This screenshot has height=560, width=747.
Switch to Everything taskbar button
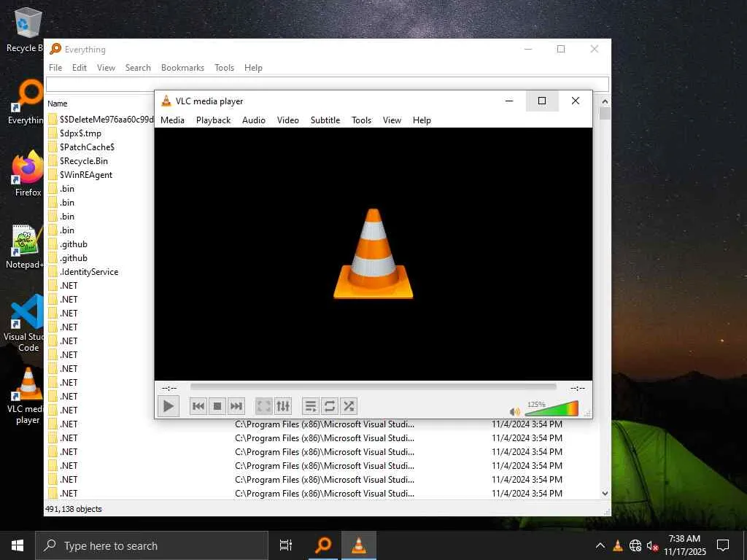click(323, 545)
